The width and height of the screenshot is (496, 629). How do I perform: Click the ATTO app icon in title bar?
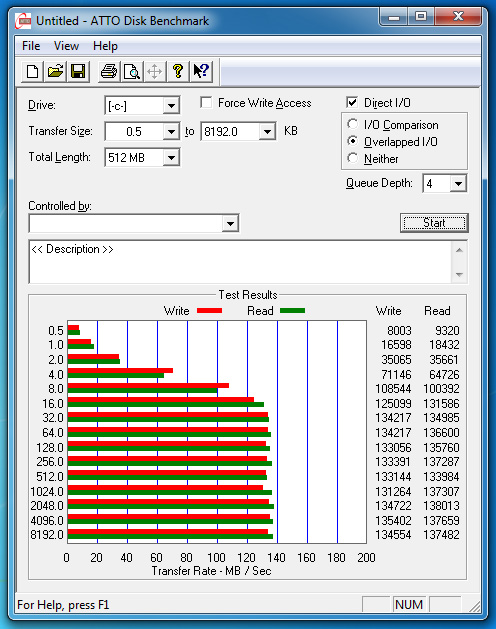click(x=23, y=20)
